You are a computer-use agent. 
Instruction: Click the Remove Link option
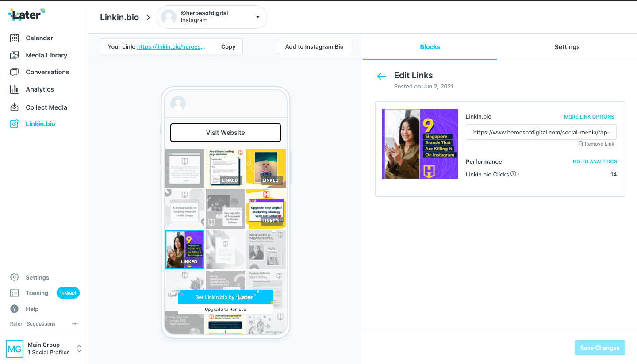pos(596,144)
